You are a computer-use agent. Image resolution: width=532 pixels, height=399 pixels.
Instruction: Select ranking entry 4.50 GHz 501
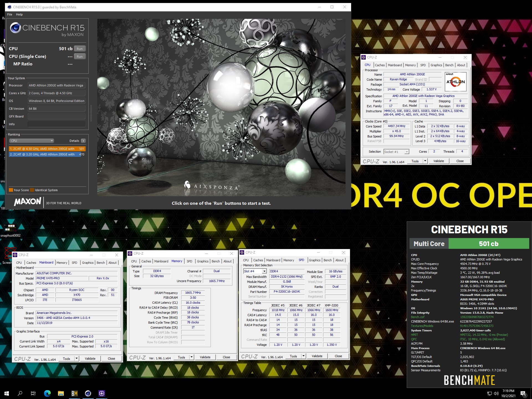(x=47, y=149)
